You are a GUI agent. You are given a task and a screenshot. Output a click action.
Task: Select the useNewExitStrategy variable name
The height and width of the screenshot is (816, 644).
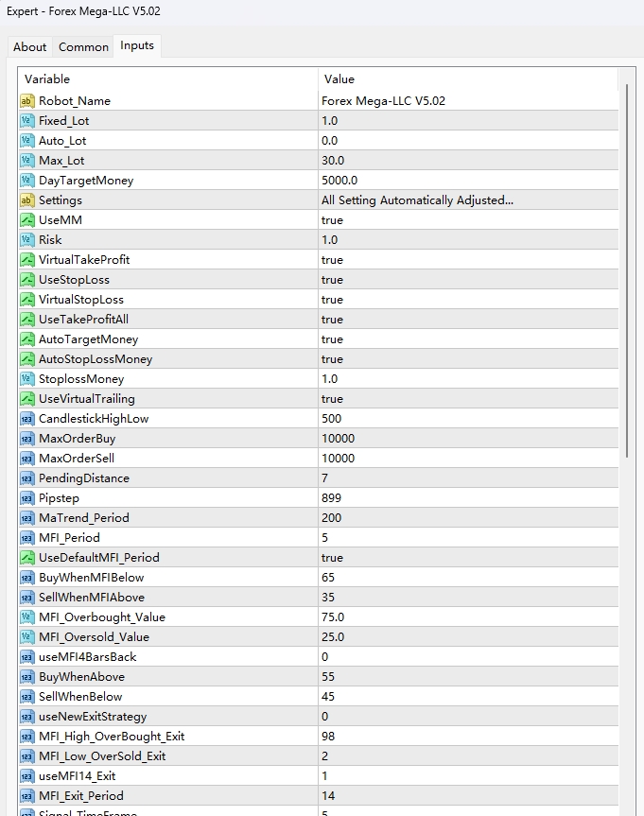pos(93,717)
